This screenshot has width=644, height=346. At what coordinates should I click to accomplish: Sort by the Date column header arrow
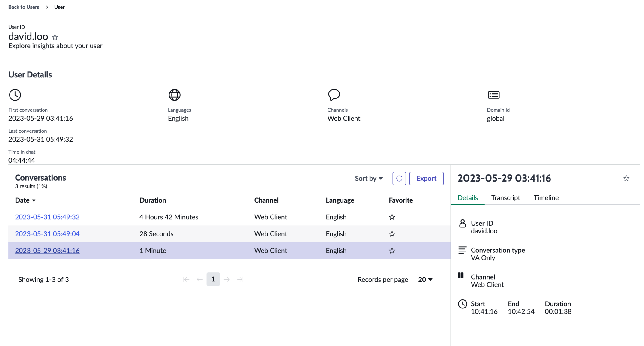[x=34, y=200]
